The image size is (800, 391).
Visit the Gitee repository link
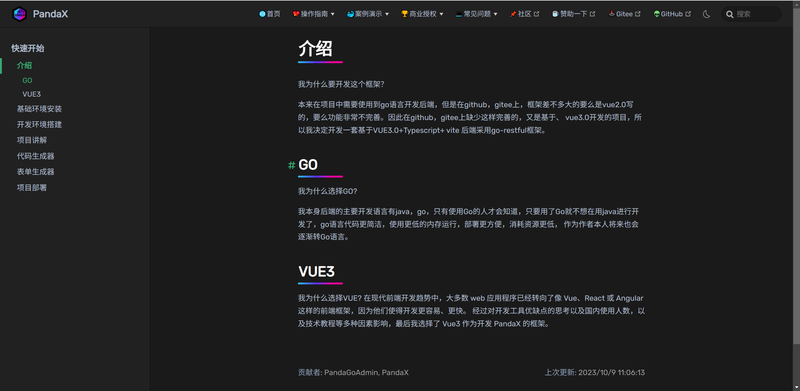click(x=624, y=14)
